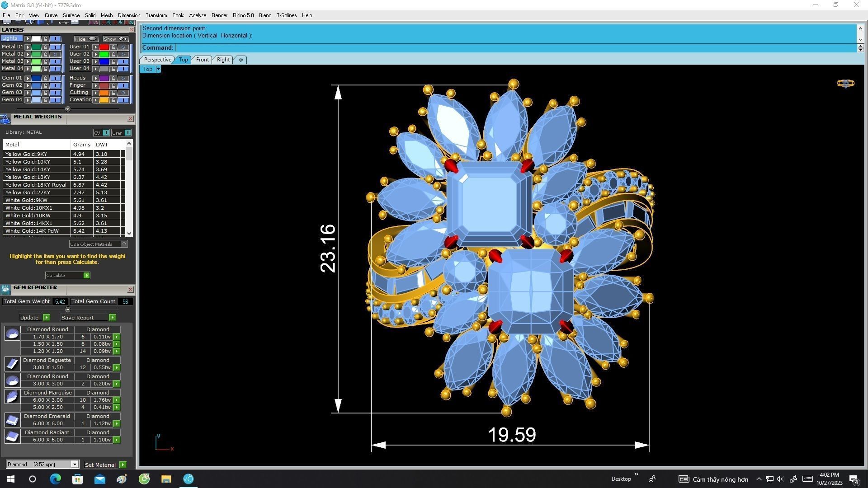
Task: Click the Diamond Baguette gem icon
Action: (12, 364)
